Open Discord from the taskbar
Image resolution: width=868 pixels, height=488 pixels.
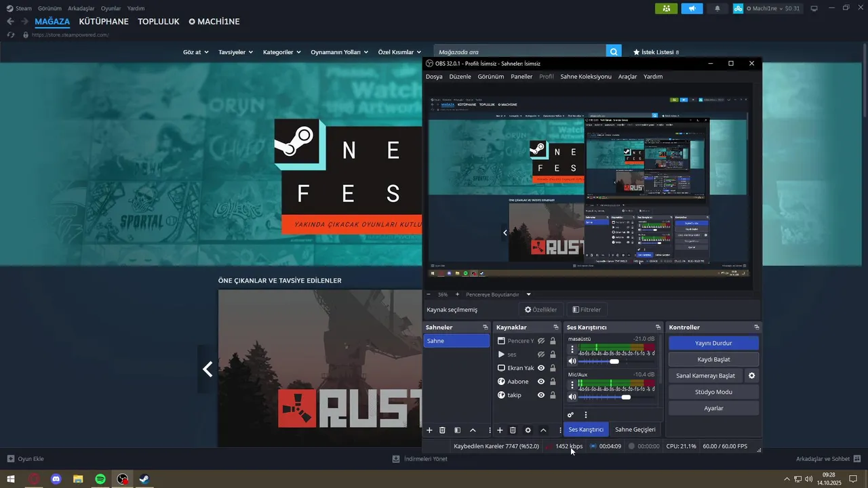(56, 479)
